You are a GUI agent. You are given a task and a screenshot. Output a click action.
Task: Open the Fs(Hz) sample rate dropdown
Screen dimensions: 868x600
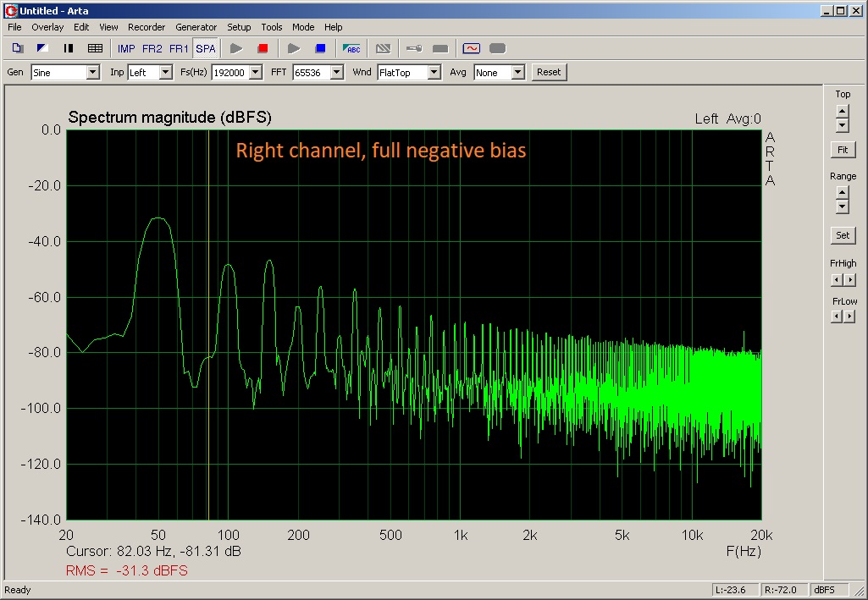[255, 73]
